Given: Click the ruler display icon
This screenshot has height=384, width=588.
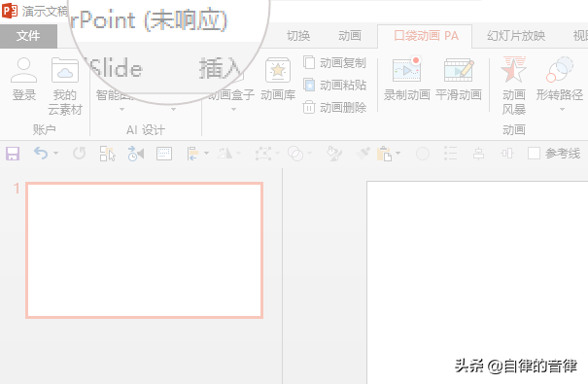Looking at the screenshot, I should click(x=164, y=154).
